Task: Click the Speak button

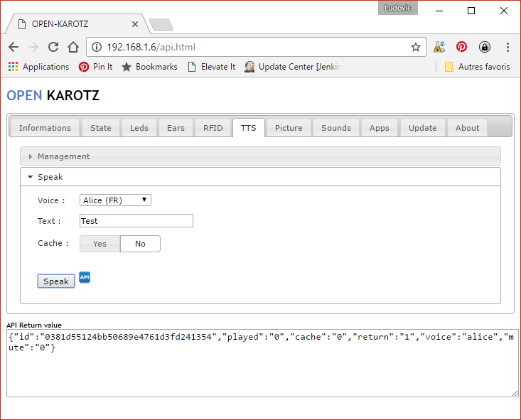Action: pyautogui.click(x=56, y=281)
